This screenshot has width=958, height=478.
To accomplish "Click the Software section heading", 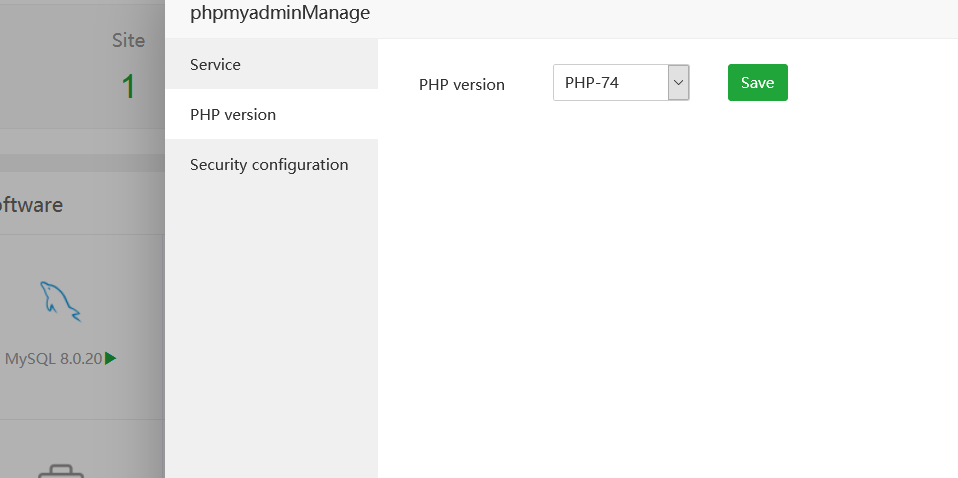I will [x=30, y=205].
